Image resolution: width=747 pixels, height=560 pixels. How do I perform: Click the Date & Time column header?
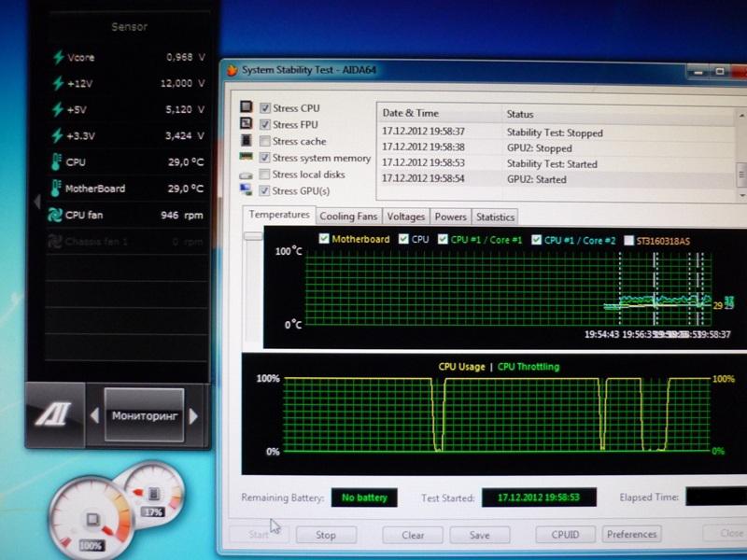[x=439, y=113]
